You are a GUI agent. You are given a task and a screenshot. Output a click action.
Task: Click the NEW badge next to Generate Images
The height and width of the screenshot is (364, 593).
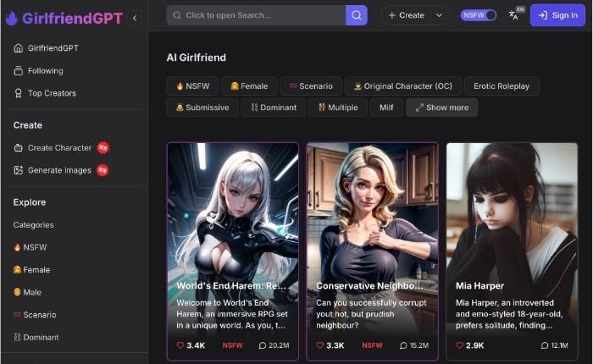103,170
